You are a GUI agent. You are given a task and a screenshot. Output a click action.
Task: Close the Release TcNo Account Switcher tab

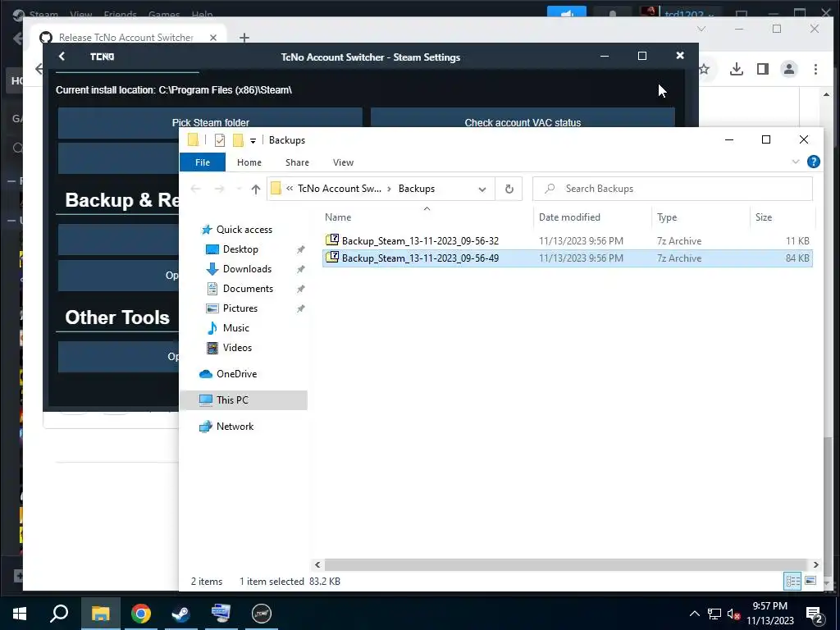pyautogui.click(x=213, y=38)
